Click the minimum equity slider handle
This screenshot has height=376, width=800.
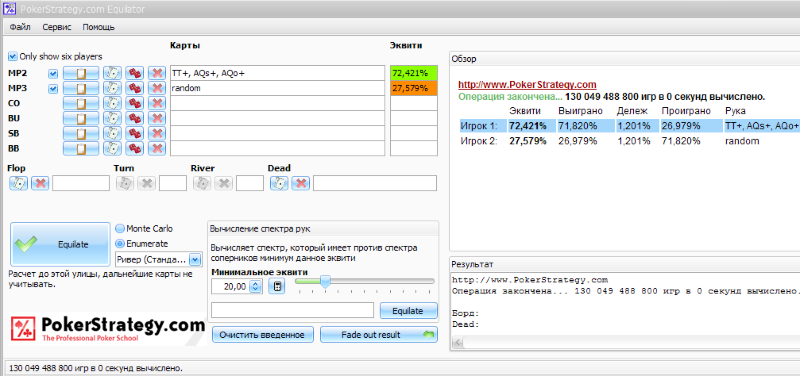click(325, 281)
